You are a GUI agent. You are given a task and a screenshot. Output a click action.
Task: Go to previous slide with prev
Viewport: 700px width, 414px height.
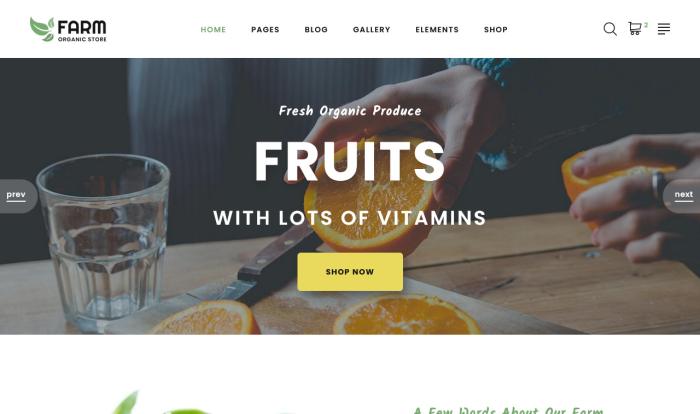tap(16, 196)
